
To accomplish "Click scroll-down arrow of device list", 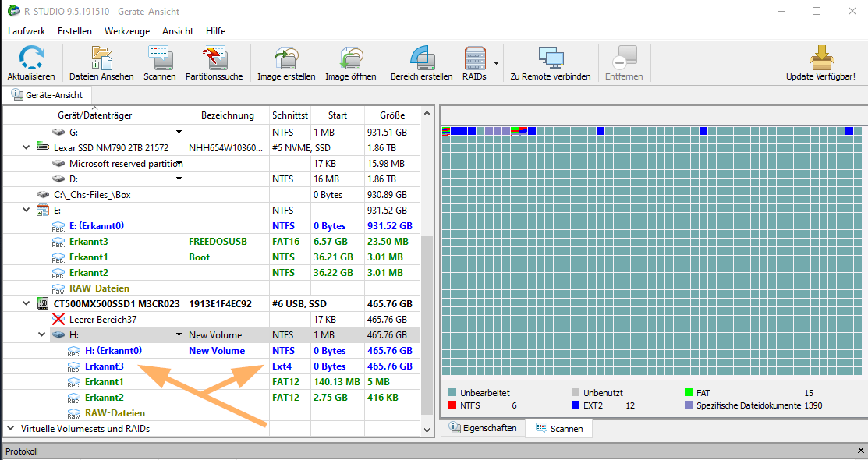I will pos(427,430).
